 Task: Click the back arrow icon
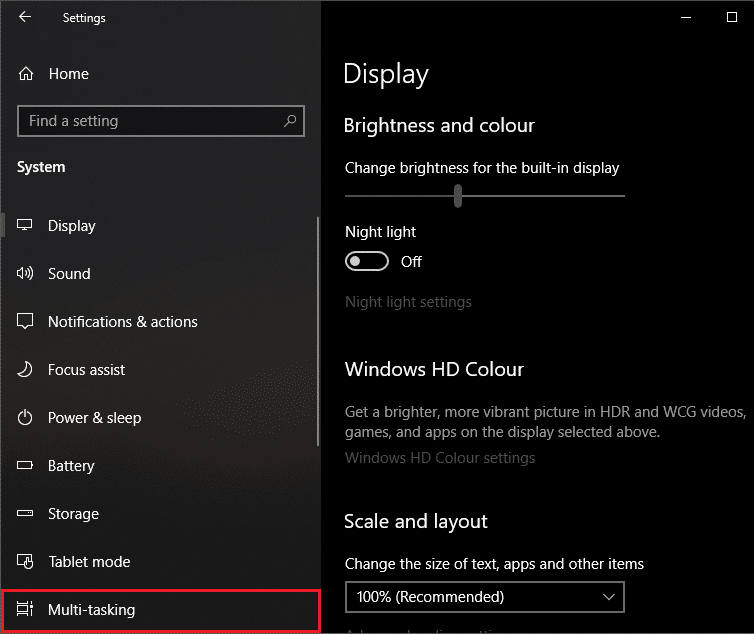point(25,17)
